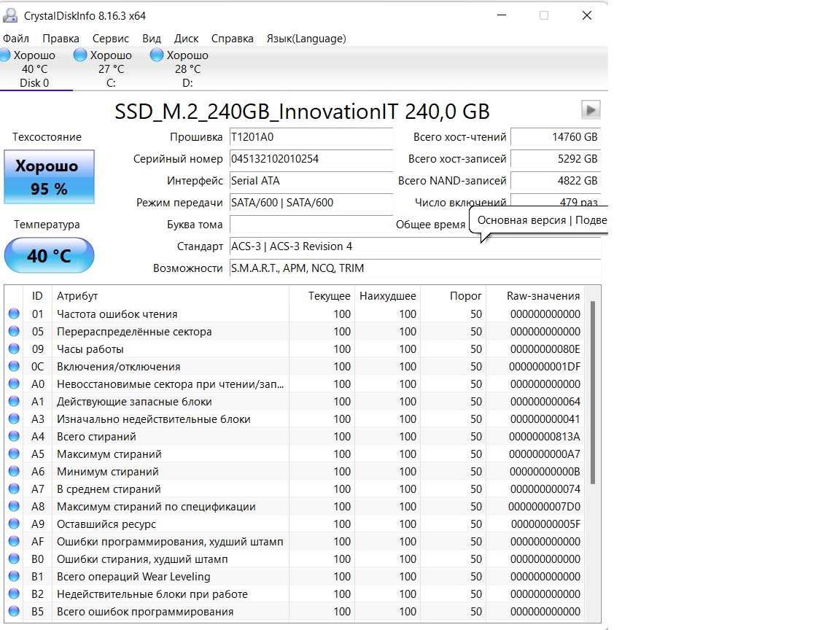Open the Файл menu
The width and height of the screenshot is (840, 630).
(16, 39)
